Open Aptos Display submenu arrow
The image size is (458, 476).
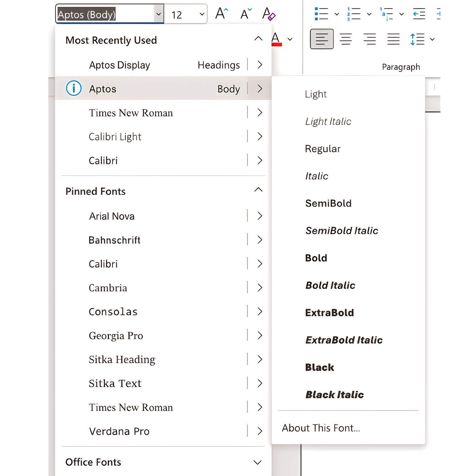pyautogui.click(x=260, y=65)
